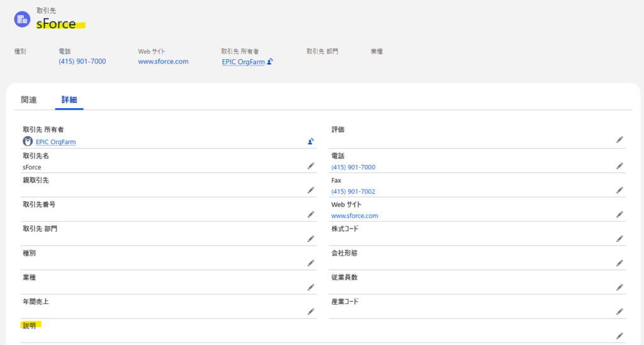Edit Web サイト field pencil icon
This screenshot has height=345, width=644.
pos(619,215)
